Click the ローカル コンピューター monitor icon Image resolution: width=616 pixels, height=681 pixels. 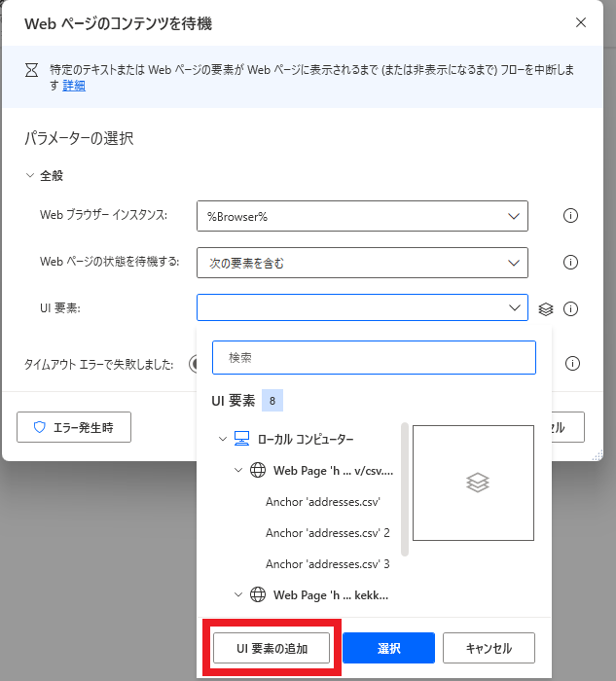click(242, 440)
